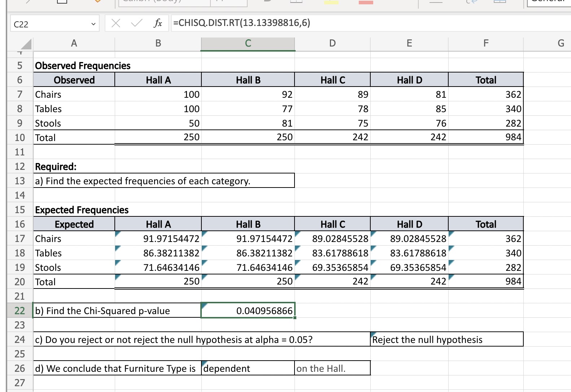Click the Insert Function fx icon
The height and width of the screenshot is (392, 571).
[x=158, y=23]
